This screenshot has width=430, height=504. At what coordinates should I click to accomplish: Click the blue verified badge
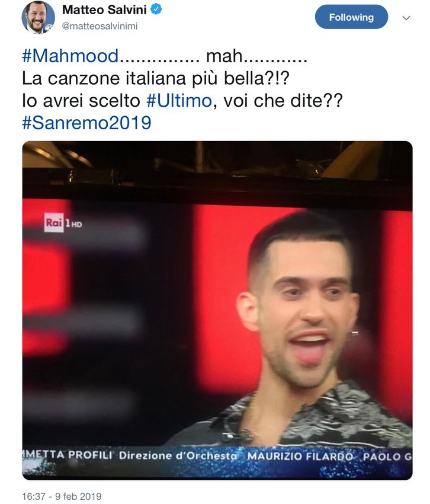click(156, 9)
